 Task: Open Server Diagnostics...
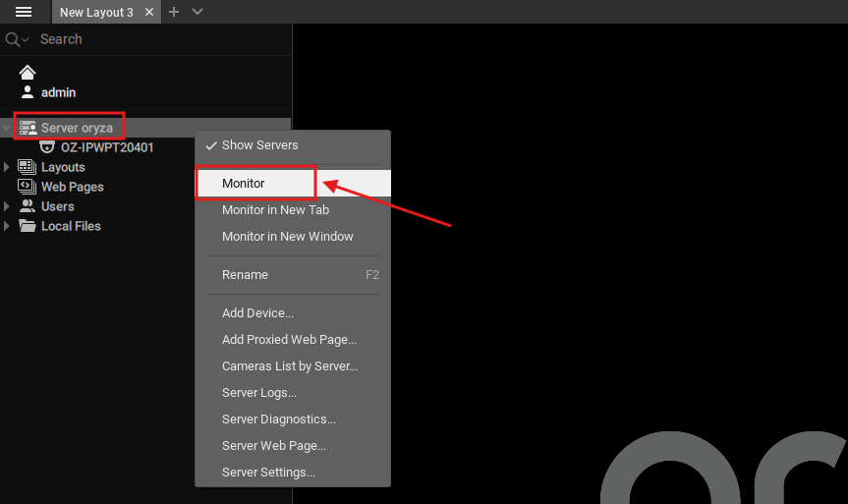(x=293, y=420)
